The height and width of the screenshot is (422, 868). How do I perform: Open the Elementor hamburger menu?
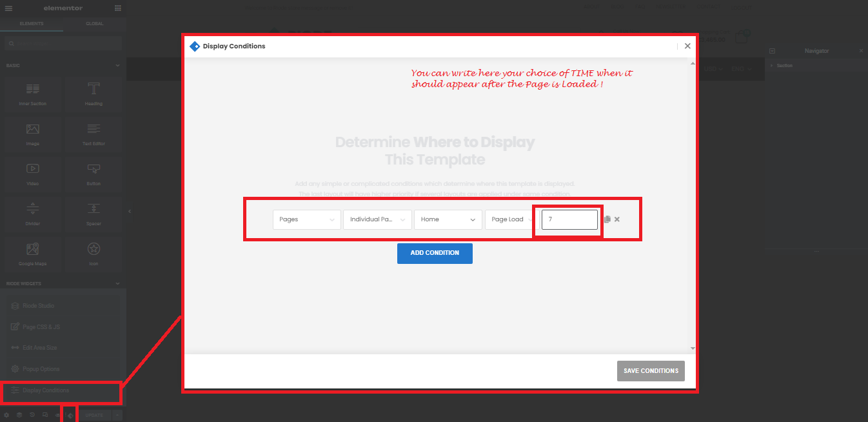pos(8,8)
